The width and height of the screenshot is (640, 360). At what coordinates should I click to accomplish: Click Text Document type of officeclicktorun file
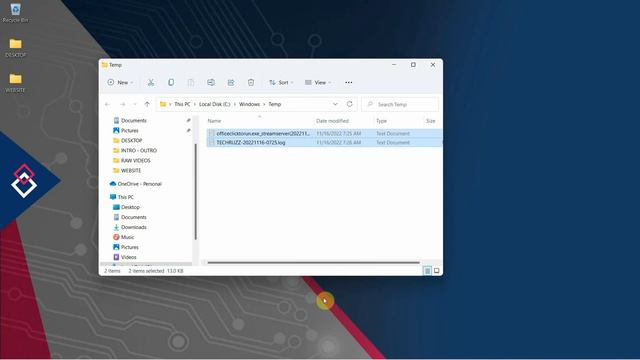[x=393, y=133]
